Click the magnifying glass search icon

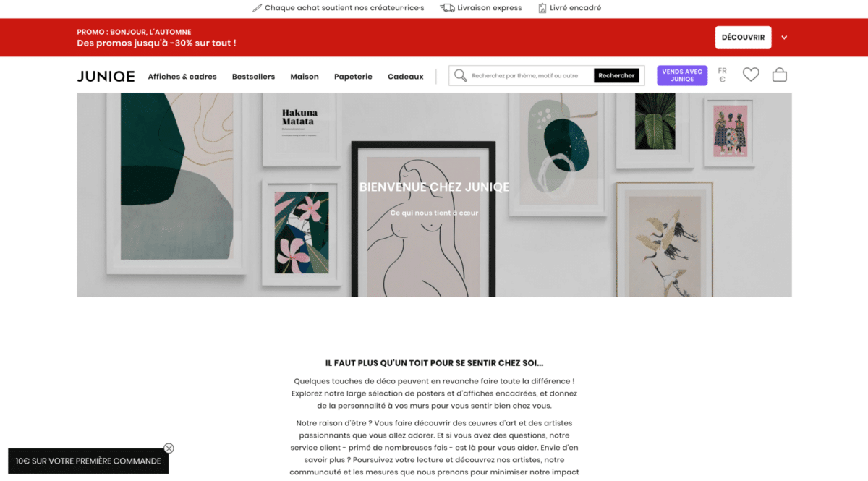pos(460,75)
